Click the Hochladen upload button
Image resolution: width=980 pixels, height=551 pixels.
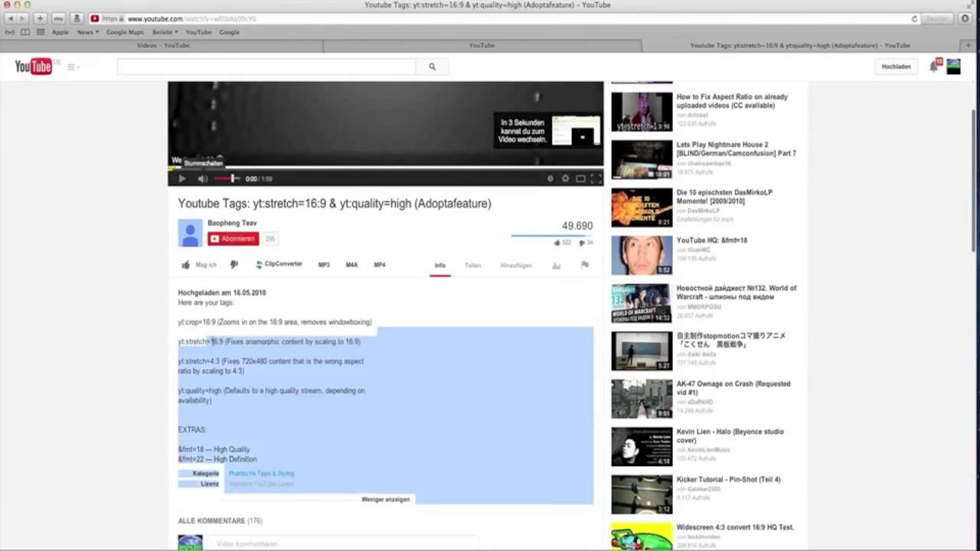(x=896, y=67)
